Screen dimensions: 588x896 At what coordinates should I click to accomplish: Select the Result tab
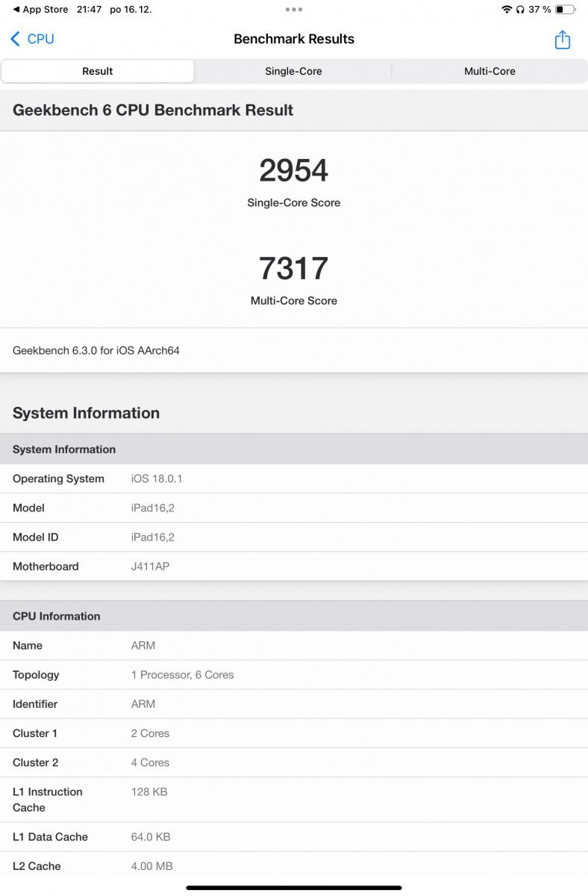98,71
